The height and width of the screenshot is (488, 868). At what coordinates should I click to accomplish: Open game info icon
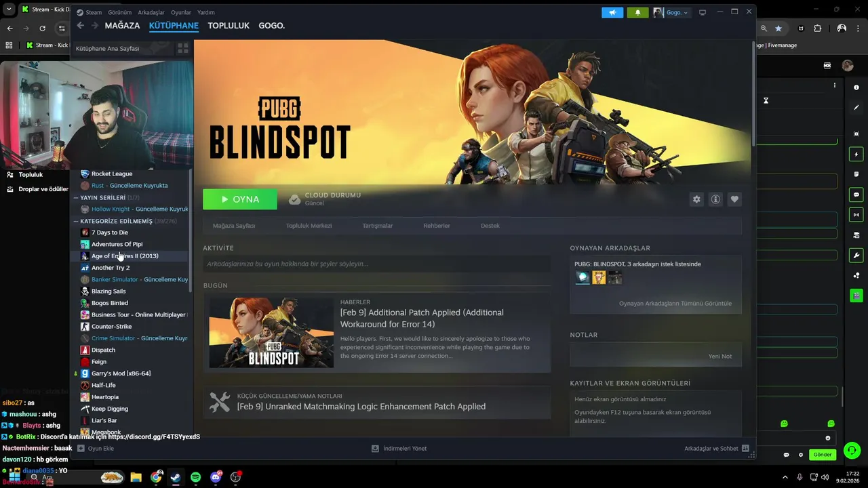coord(715,199)
